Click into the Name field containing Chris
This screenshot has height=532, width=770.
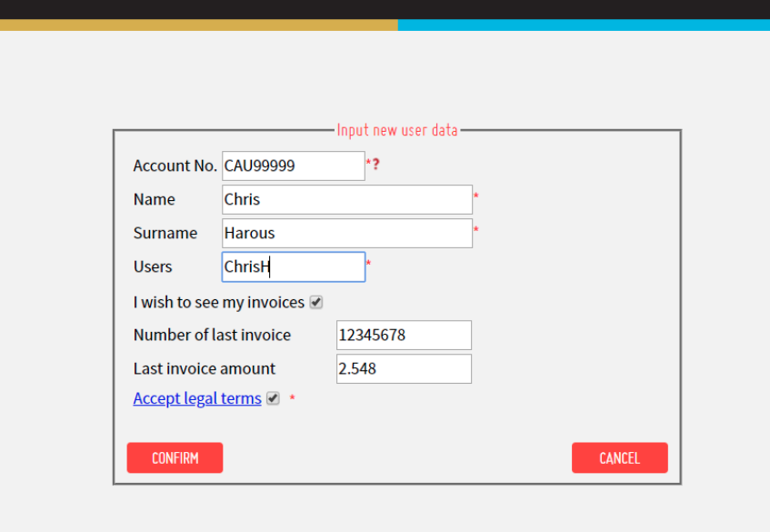pyautogui.click(x=347, y=199)
